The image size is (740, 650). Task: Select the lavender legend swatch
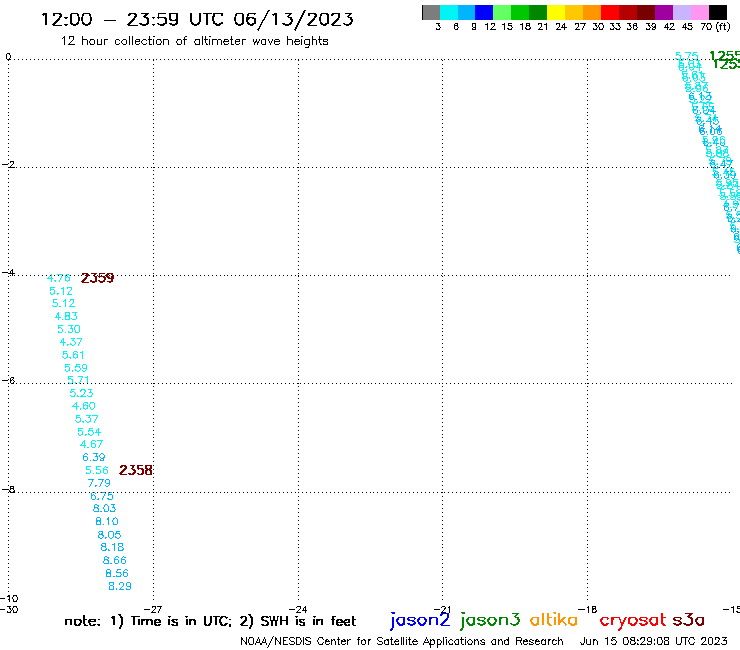pyautogui.click(x=681, y=12)
